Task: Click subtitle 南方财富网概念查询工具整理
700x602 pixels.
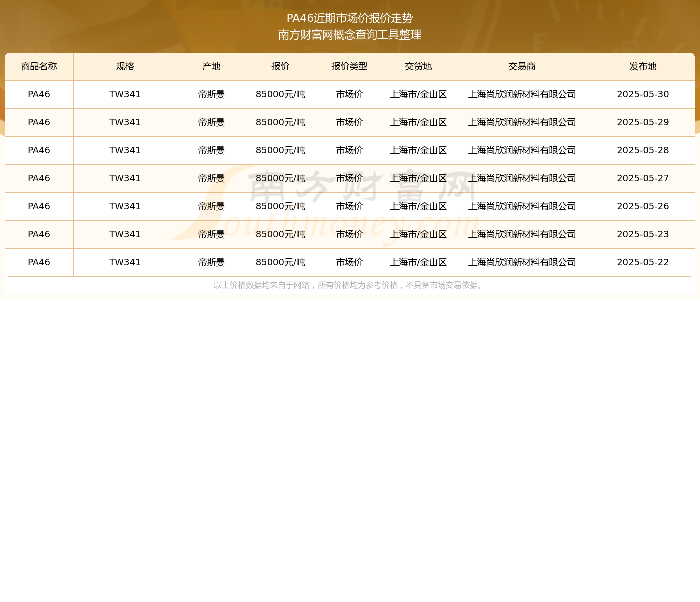Action: [x=350, y=35]
